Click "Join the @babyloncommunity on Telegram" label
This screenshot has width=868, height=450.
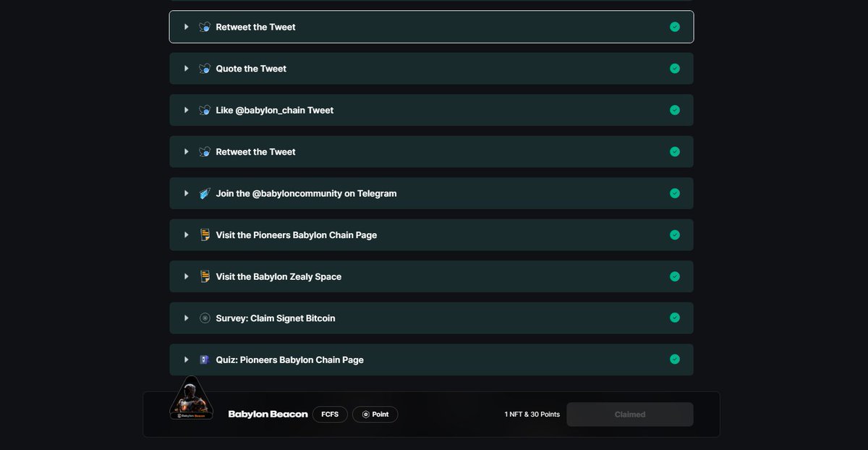click(306, 193)
